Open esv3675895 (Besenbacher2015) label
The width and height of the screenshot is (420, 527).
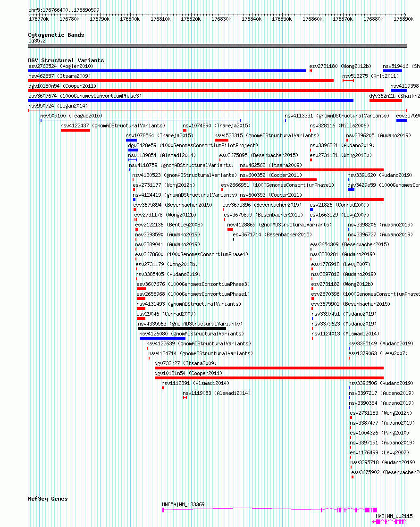click(259, 155)
